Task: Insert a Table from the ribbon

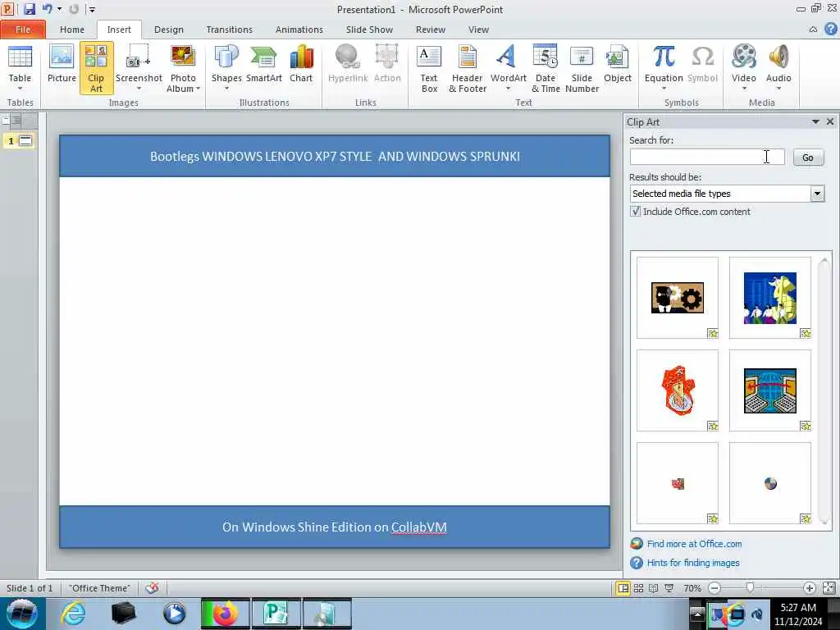Action: [20, 68]
